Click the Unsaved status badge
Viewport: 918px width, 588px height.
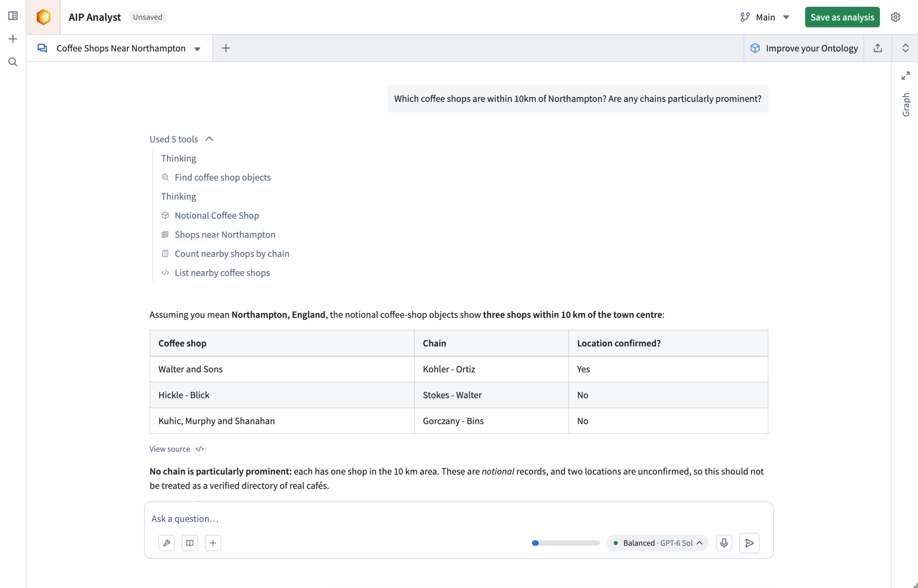pos(147,17)
